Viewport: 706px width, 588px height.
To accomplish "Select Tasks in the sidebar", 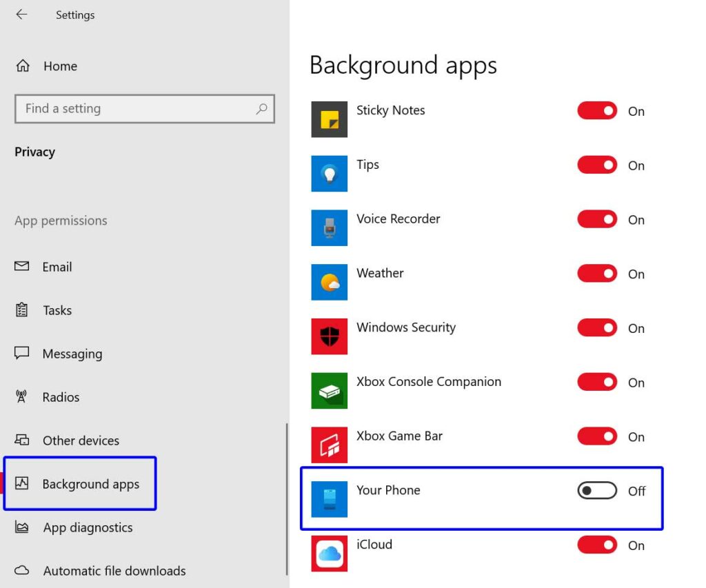I will pos(57,310).
